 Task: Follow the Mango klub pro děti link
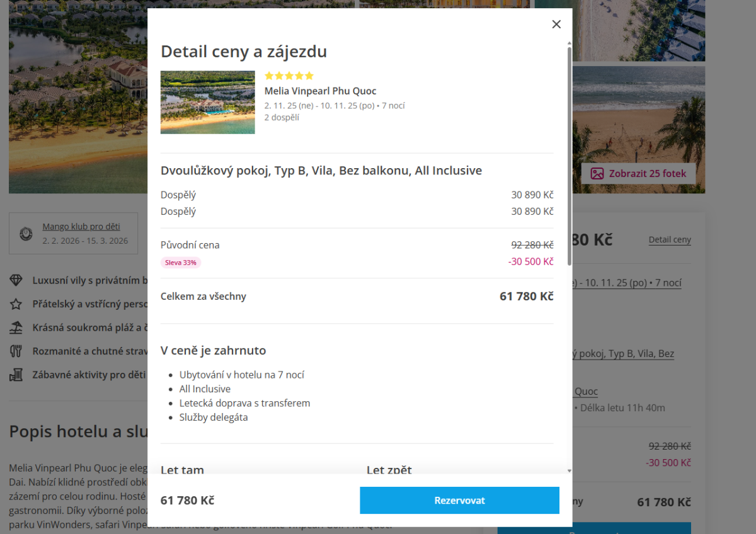pyautogui.click(x=81, y=227)
